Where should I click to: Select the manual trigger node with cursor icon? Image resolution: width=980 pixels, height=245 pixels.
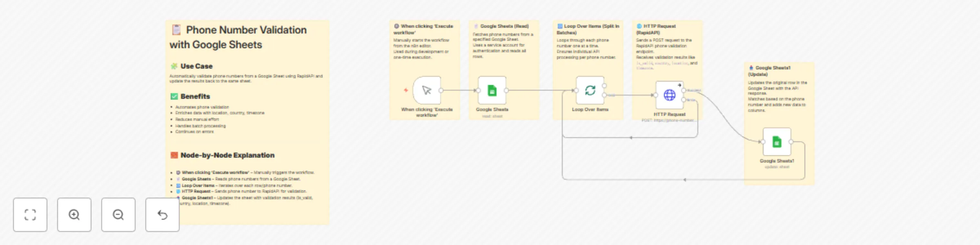tap(427, 90)
